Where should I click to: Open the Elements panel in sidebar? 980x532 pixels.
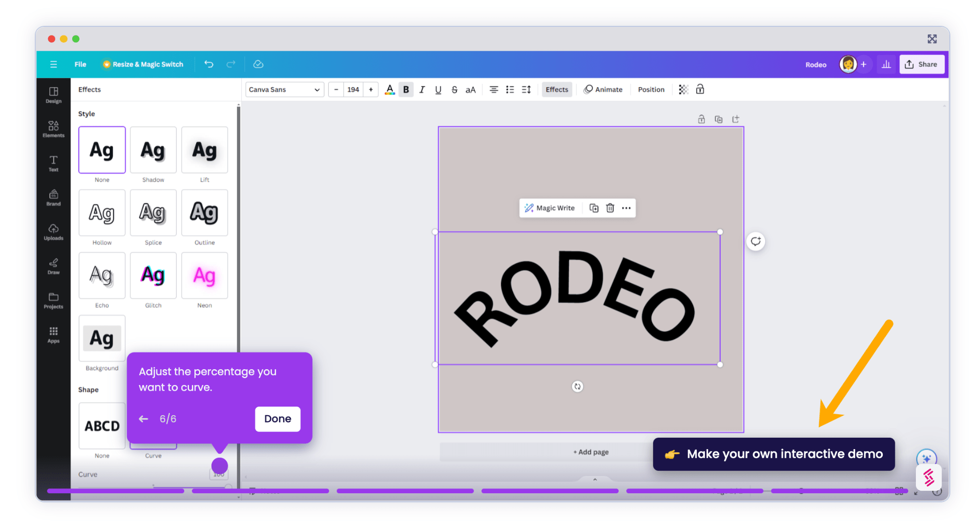pyautogui.click(x=53, y=128)
